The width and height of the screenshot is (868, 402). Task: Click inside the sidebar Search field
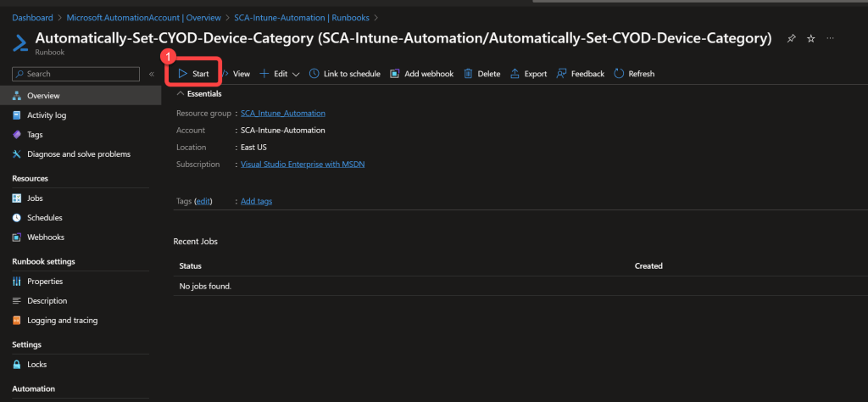click(76, 74)
